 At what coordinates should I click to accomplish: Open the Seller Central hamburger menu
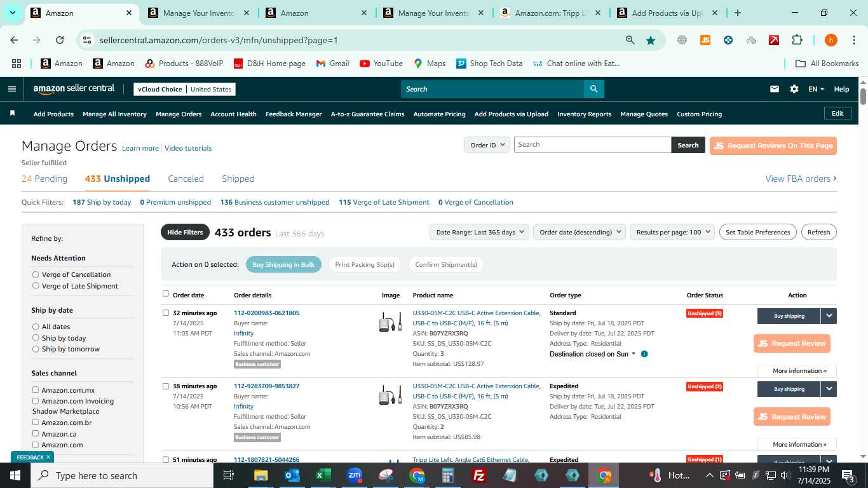pyautogui.click(x=11, y=89)
